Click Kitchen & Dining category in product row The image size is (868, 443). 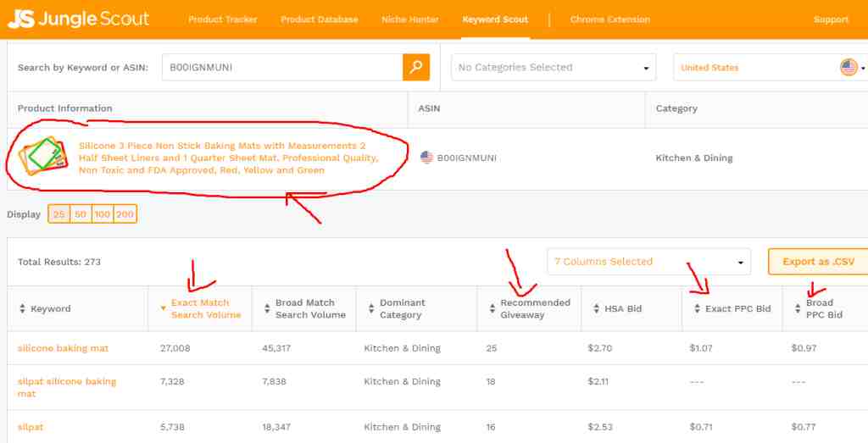pyautogui.click(x=694, y=158)
